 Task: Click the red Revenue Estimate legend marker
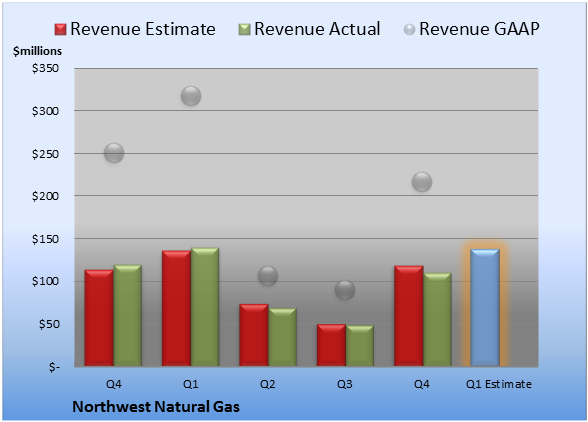[60, 30]
